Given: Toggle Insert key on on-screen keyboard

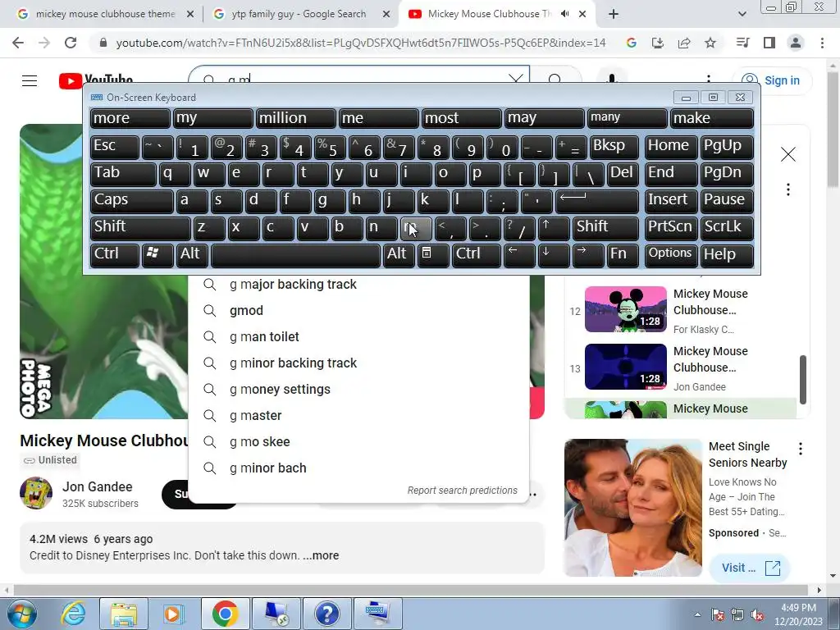Looking at the screenshot, I should tap(671, 201).
